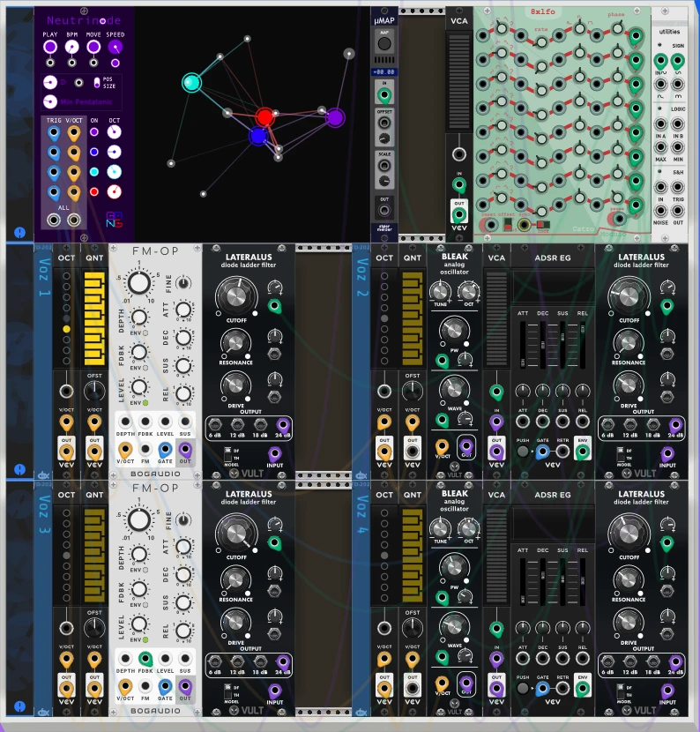Viewport: 700px width, 732px height.
Task: Click the CUTOFF knob on Voz 1 Lateralus
Action: coord(236,296)
